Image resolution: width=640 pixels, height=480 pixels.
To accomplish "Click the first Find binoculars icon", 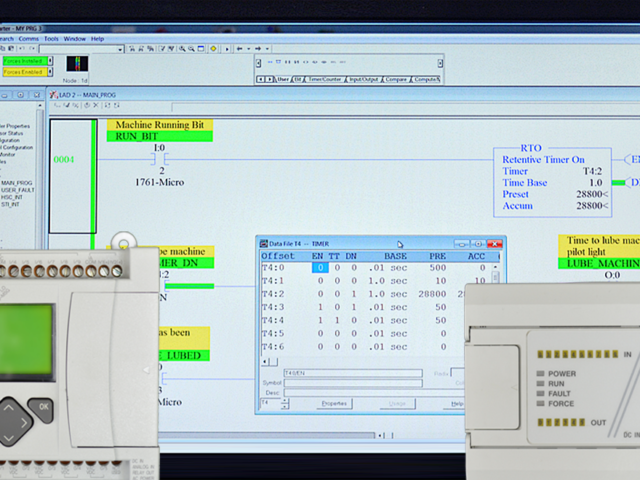I will 132,49.
